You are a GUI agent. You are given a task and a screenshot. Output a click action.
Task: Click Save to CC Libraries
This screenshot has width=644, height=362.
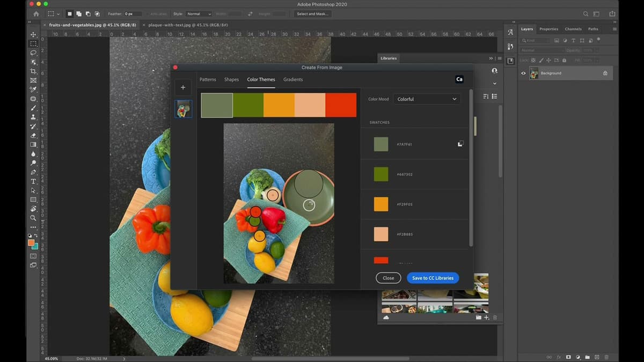(433, 278)
